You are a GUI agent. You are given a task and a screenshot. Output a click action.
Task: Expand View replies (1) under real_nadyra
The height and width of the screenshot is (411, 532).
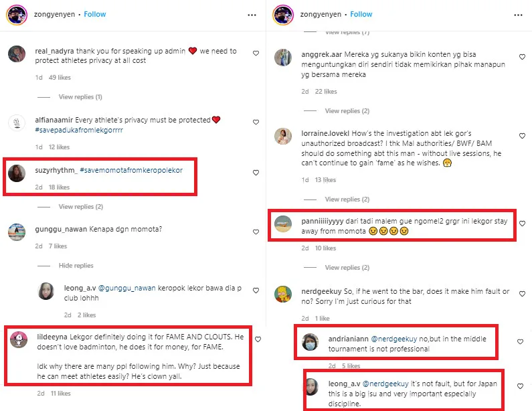point(80,97)
